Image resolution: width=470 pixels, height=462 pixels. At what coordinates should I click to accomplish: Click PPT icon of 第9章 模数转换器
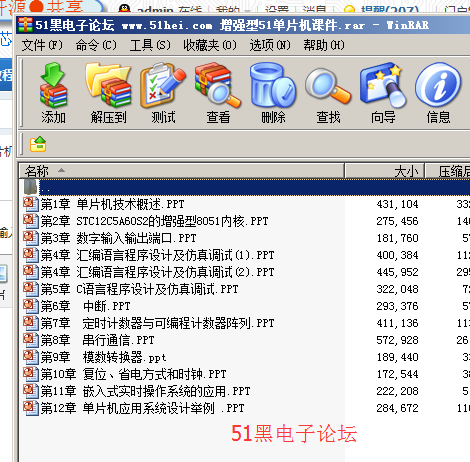[x=31, y=357]
